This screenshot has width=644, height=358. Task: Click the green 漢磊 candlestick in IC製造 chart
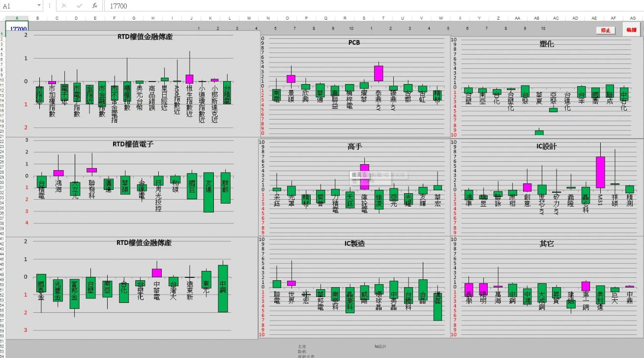438,307
